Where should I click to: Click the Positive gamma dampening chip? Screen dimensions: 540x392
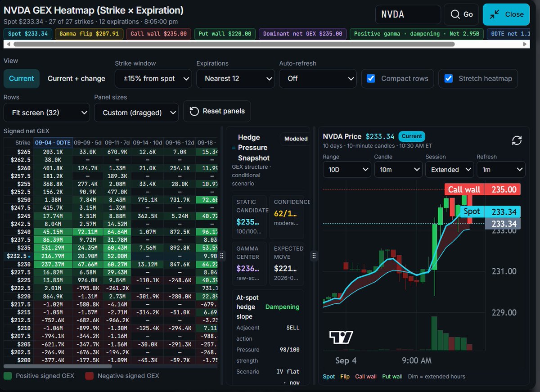click(417, 34)
